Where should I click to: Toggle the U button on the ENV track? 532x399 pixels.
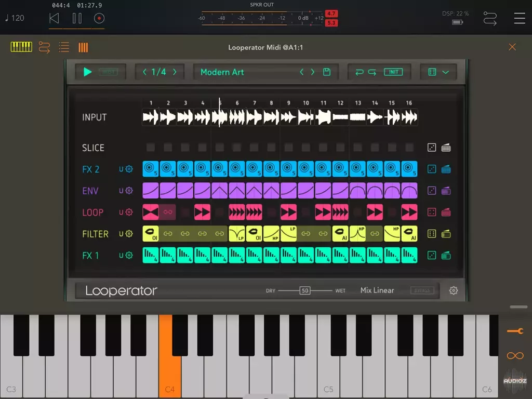coord(121,191)
